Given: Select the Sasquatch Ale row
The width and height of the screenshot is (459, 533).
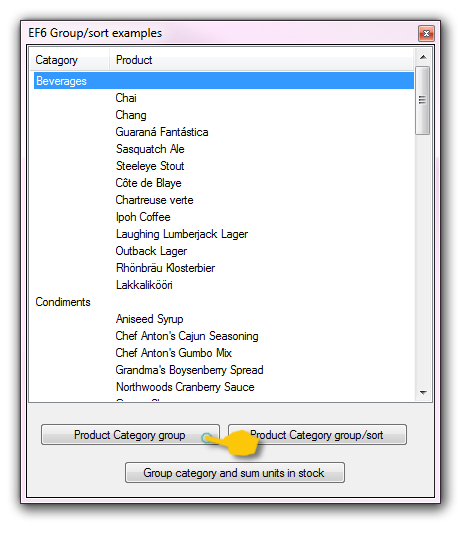Looking at the screenshot, I should (224, 149).
